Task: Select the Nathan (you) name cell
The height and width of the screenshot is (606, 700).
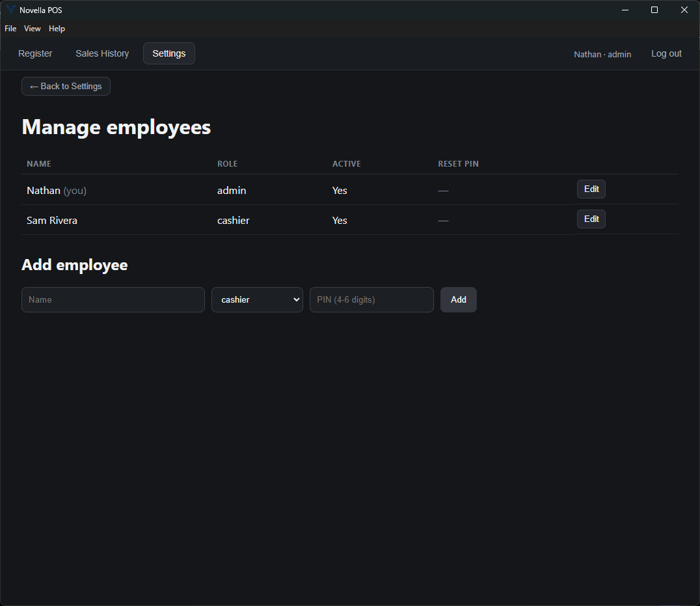Action: pos(57,191)
